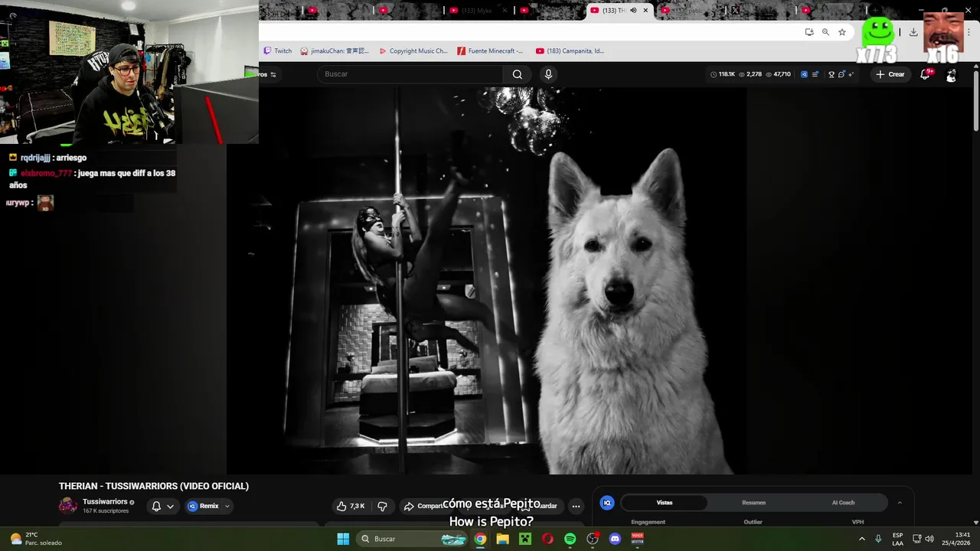Click the taskbar Buscar search box
Viewport: 980px width, 551px height.
tap(413, 539)
